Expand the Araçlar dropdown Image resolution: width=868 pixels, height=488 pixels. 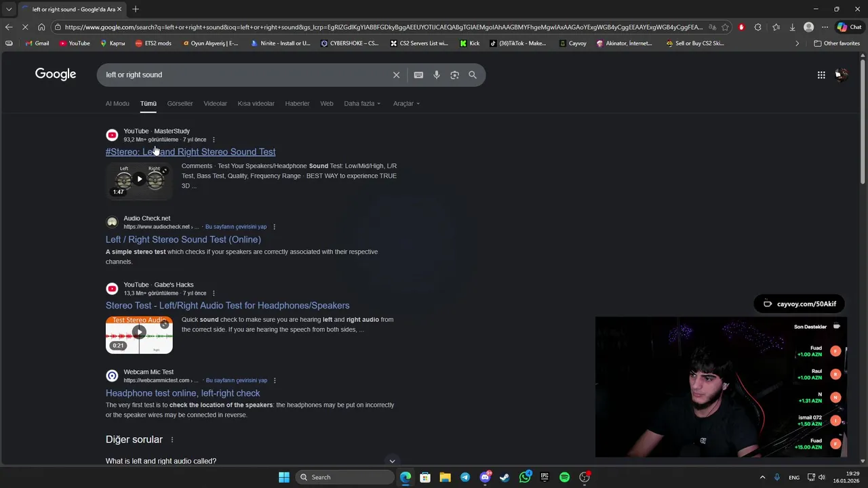[406, 104]
